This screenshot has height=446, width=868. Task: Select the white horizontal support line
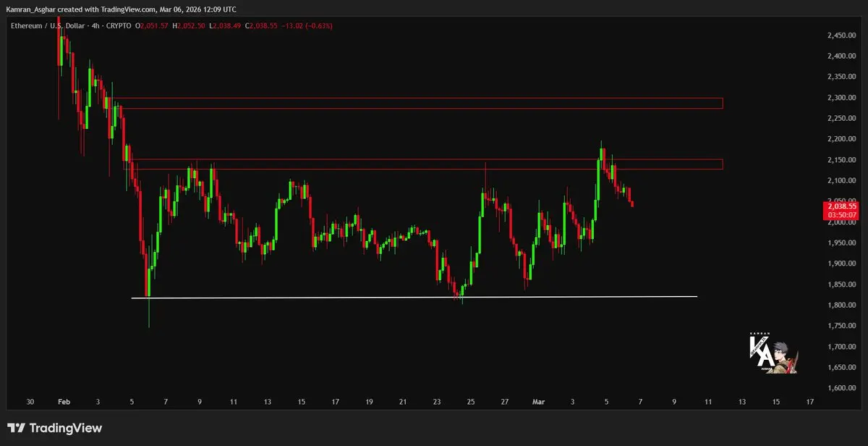(414, 297)
